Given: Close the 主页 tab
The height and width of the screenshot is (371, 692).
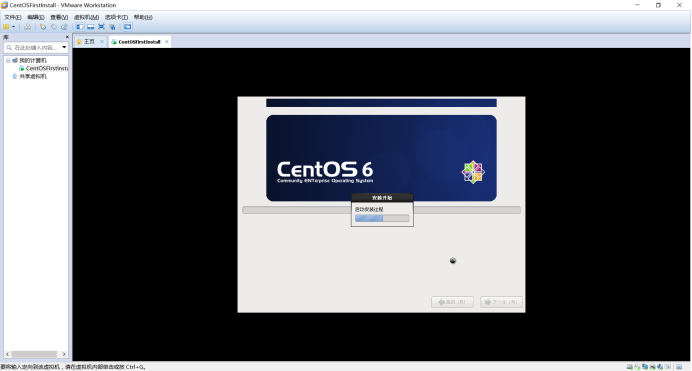Looking at the screenshot, I should click(102, 41).
